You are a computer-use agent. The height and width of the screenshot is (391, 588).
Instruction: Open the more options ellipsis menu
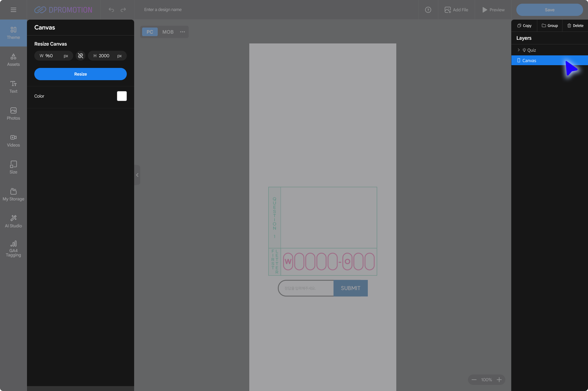pyautogui.click(x=183, y=32)
